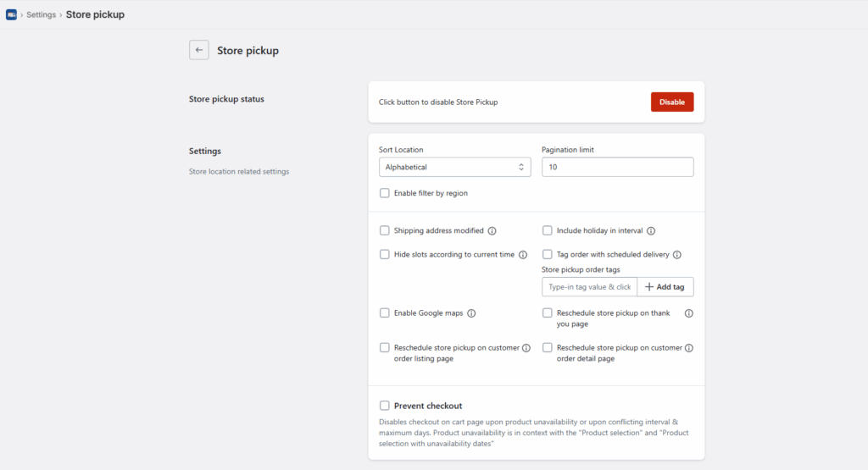Viewport: 868px width, 470px height.
Task: Check Shipping address modified
Action: [x=384, y=230]
